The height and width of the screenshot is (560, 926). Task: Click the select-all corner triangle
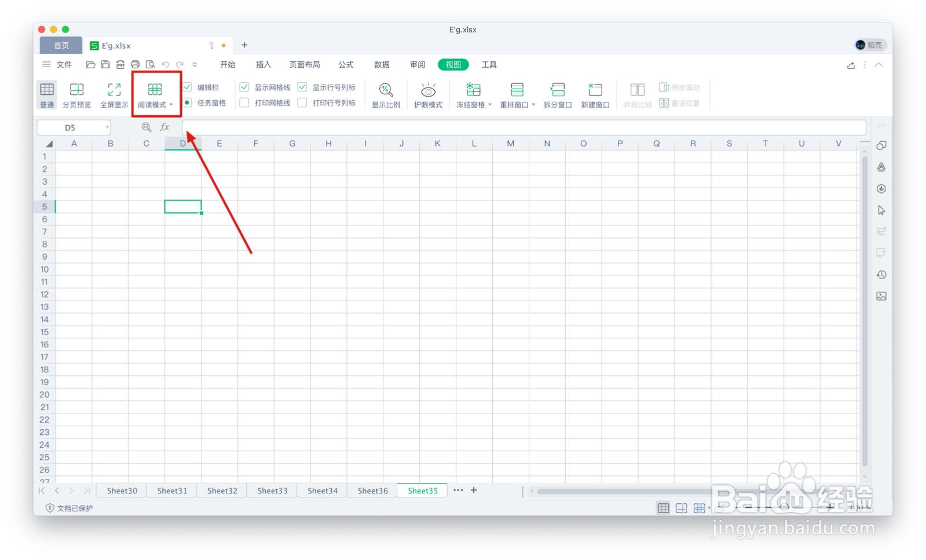click(x=49, y=144)
